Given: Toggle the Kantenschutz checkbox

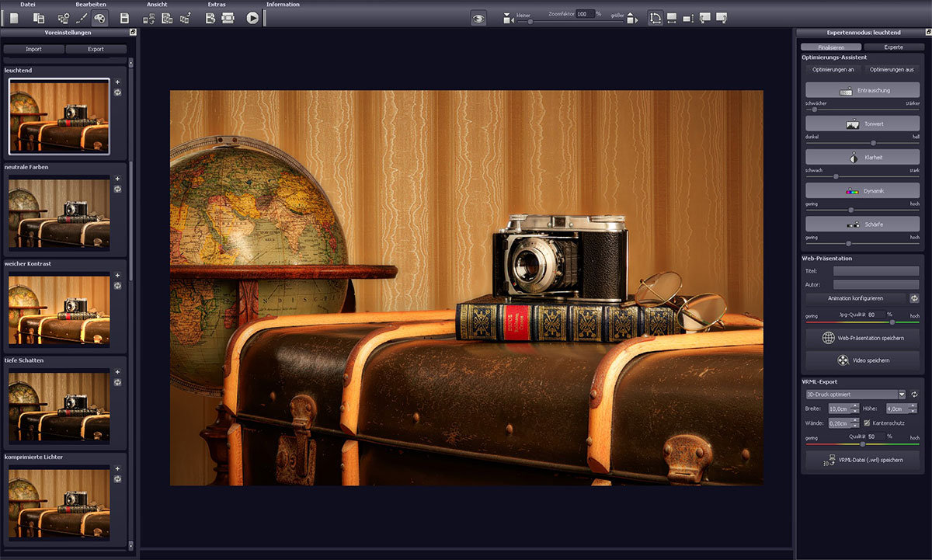Looking at the screenshot, I should pyautogui.click(x=868, y=423).
